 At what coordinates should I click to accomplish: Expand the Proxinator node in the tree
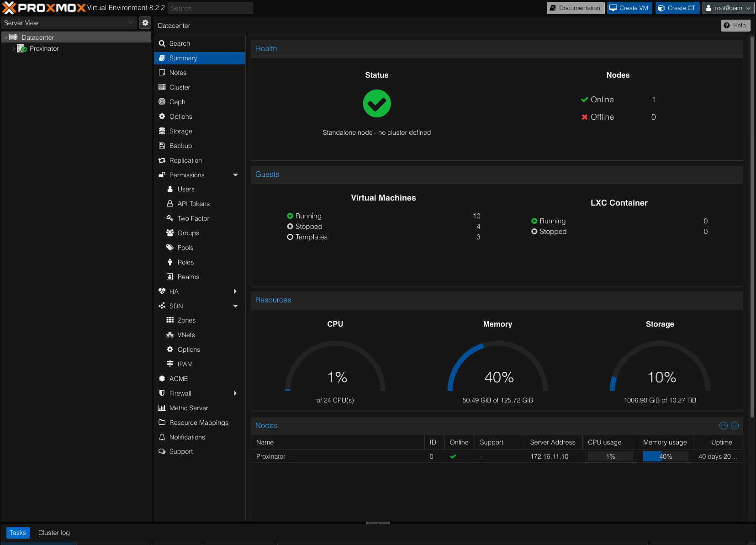point(13,48)
